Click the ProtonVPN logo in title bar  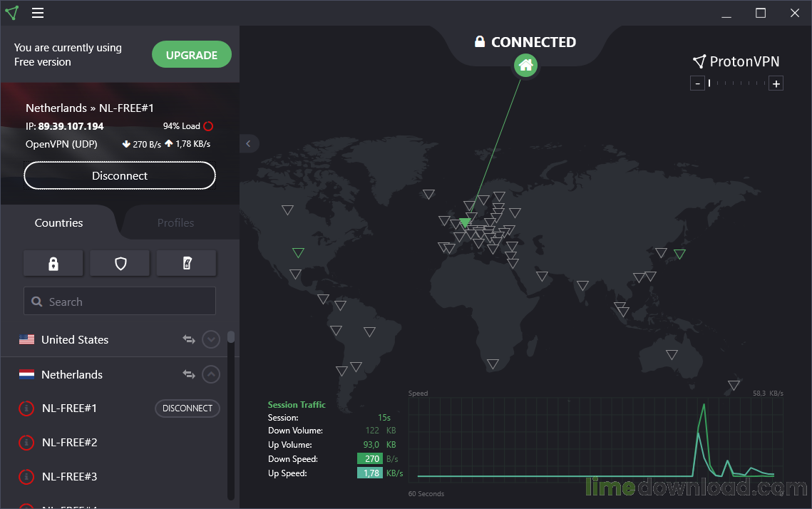pos(12,13)
